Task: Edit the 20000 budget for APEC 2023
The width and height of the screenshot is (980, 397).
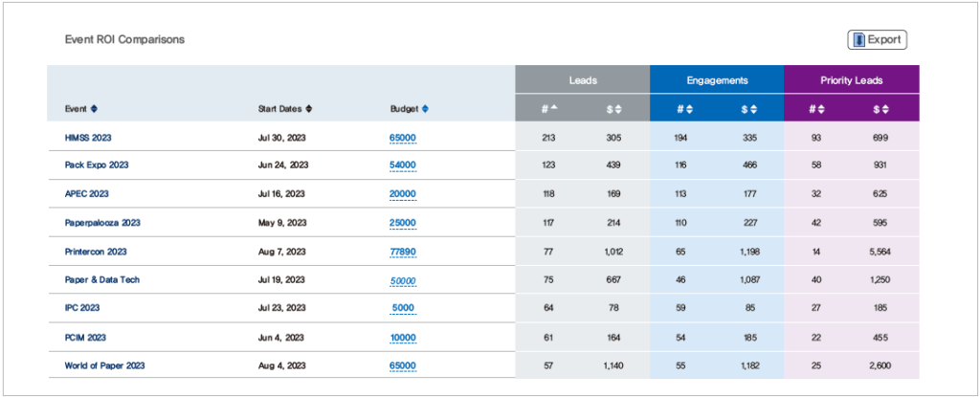Action: (x=403, y=194)
